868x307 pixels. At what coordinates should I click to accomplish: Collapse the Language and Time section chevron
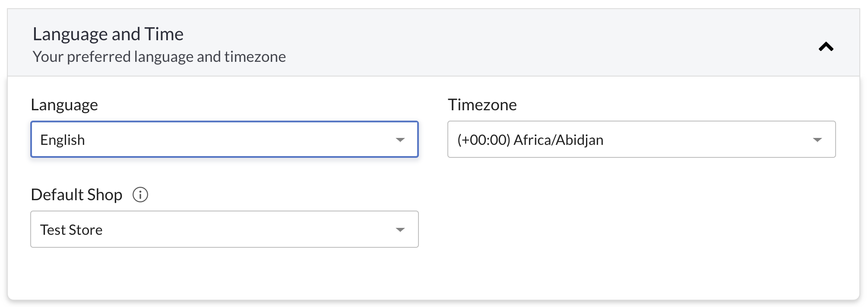[x=826, y=47]
